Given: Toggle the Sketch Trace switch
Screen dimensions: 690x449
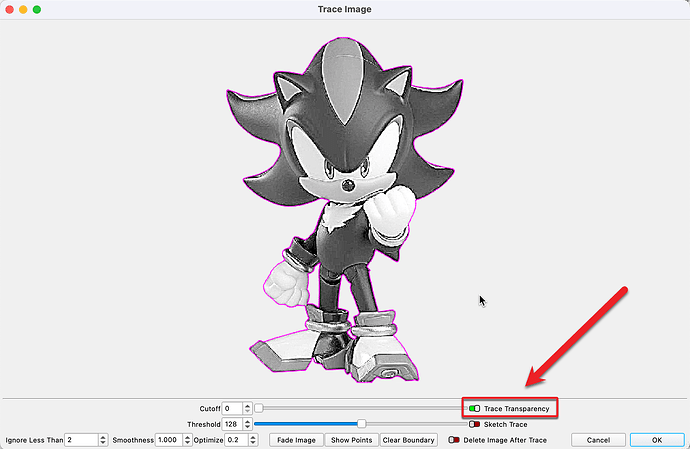Looking at the screenshot, I should (x=474, y=424).
